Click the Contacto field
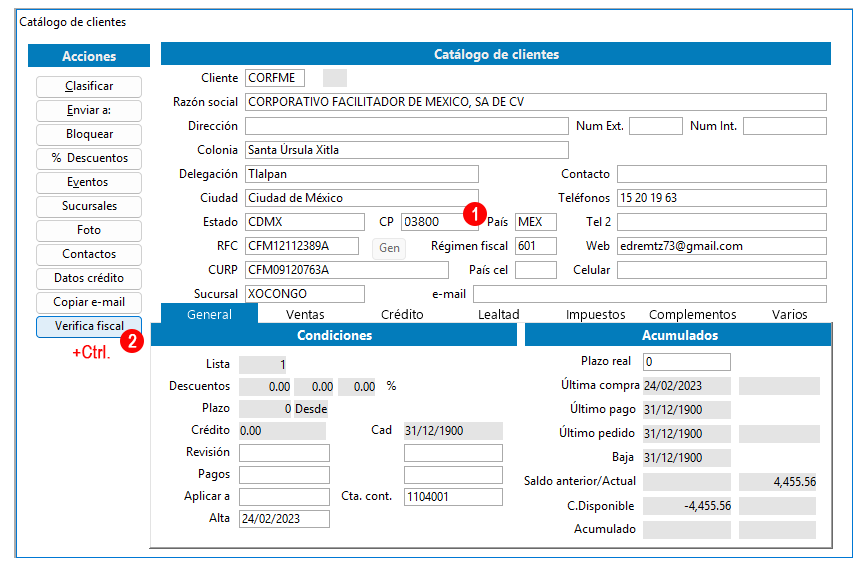 pyautogui.click(x=722, y=174)
